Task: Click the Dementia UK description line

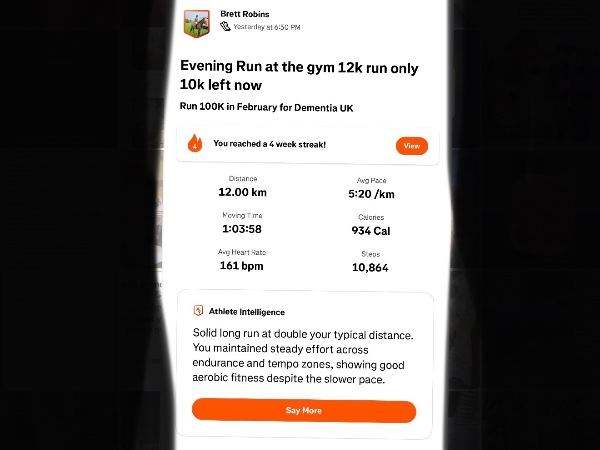Action: pos(266,107)
